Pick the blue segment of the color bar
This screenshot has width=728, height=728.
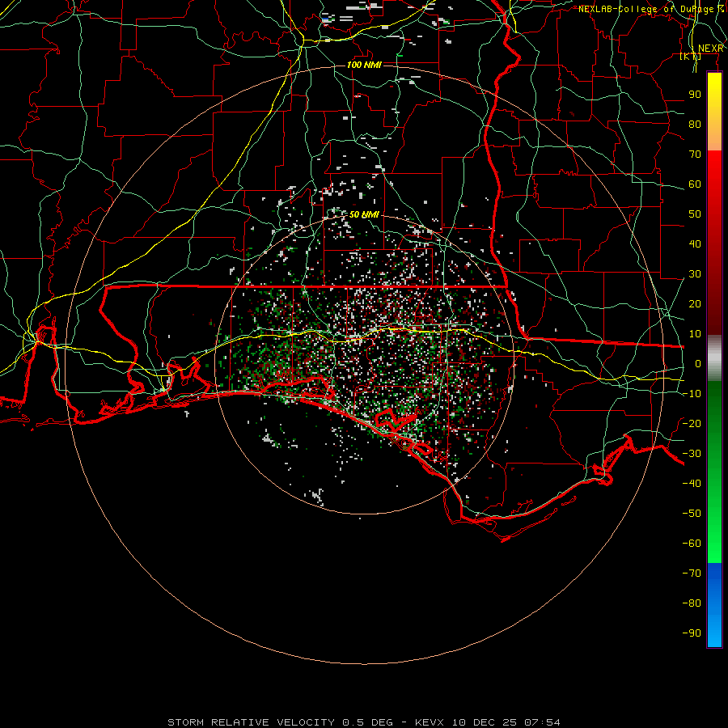[714, 605]
